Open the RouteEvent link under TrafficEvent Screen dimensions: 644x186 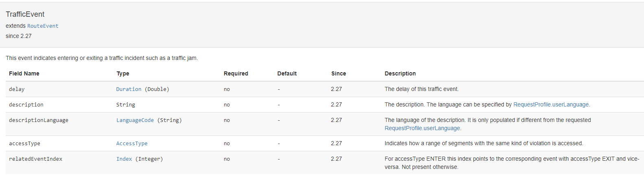point(43,26)
